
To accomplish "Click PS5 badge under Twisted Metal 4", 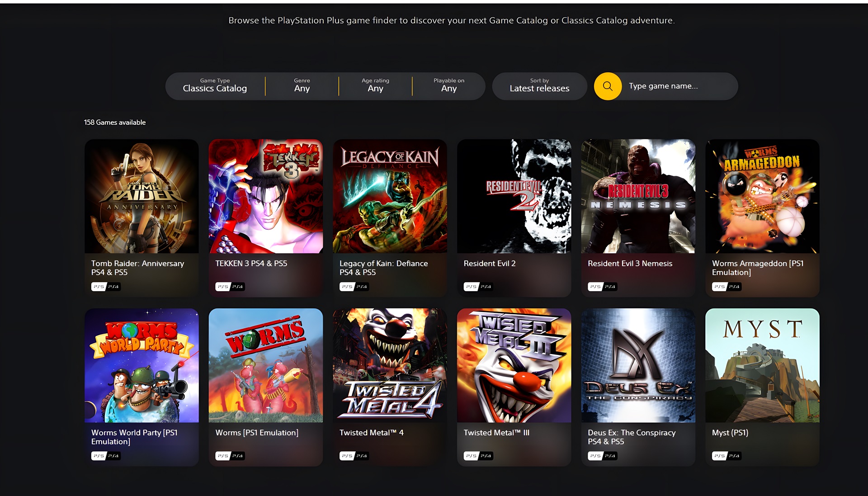I will [x=347, y=456].
